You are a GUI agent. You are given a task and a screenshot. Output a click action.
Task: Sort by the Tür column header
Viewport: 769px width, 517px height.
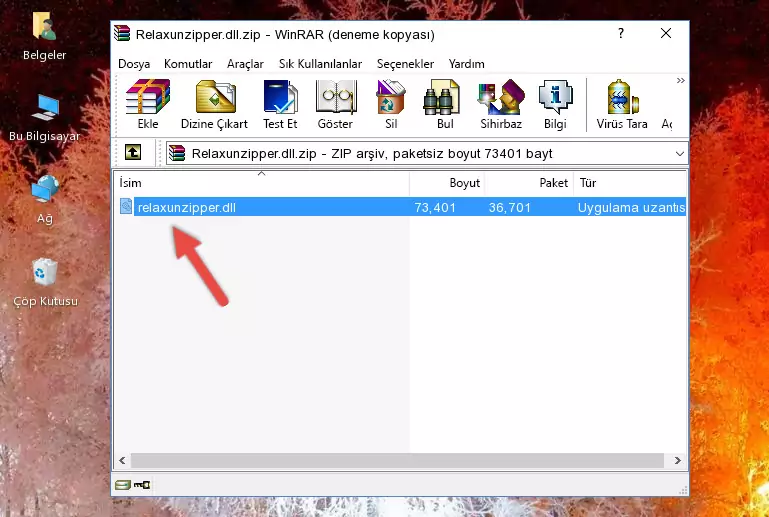pos(630,183)
